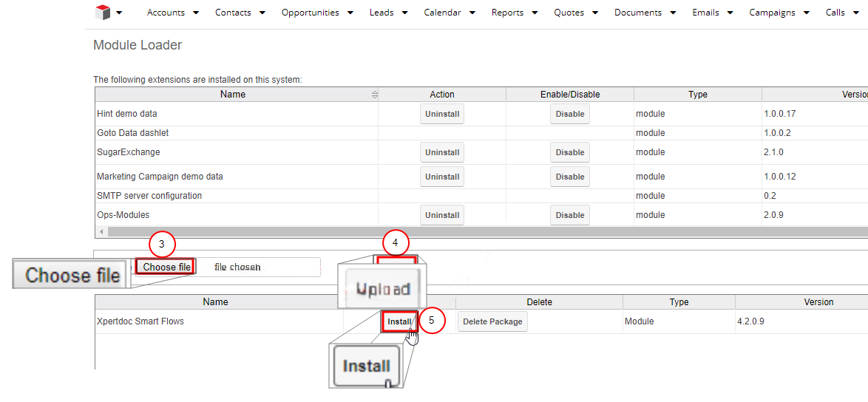Install the Xpertdoc Smart Flows package
The width and height of the screenshot is (868, 402).
[x=399, y=321]
